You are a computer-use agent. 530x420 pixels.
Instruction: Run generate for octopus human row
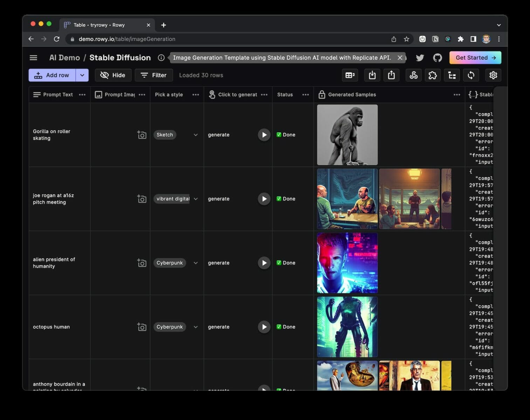point(264,327)
